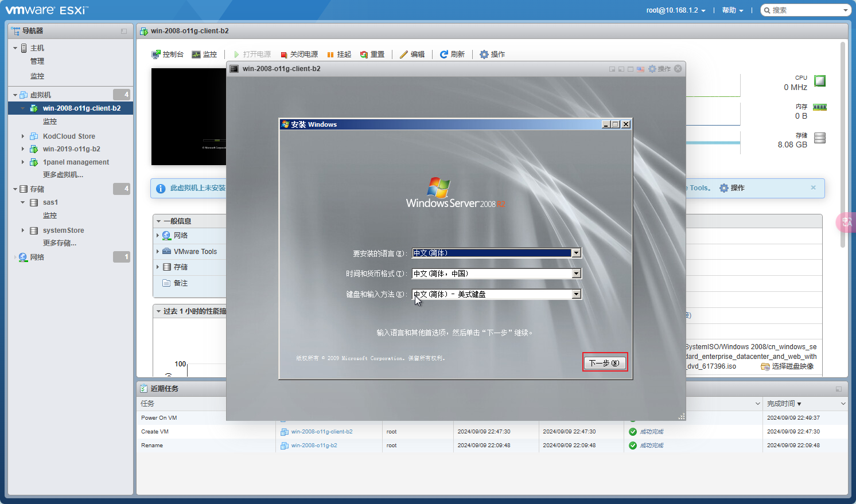The width and height of the screenshot is (856, 504).
Task: Open the search box dropdown arrow
Action: (846, 10)
